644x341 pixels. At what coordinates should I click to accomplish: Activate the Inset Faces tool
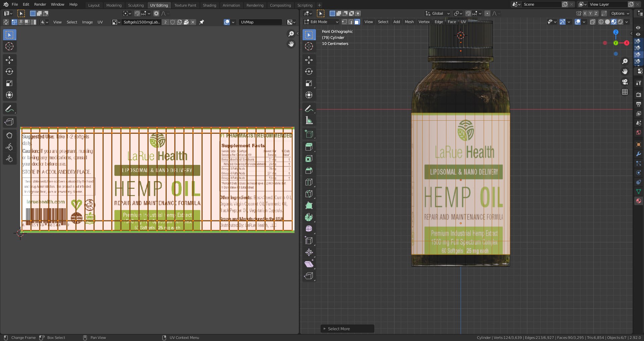click(x=309, y=159)
